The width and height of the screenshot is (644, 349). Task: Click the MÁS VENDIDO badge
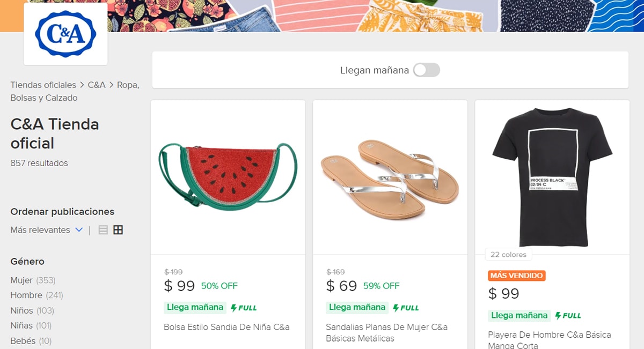click(517, 276)
